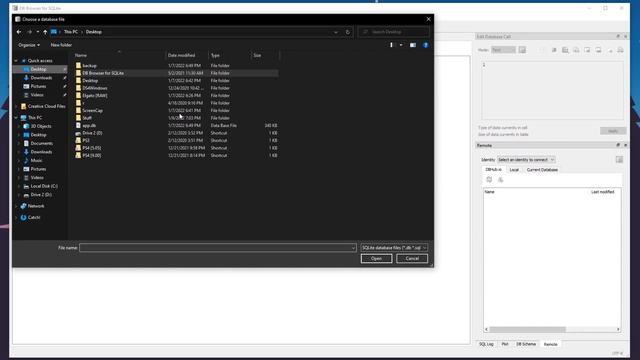This screenshot has height=360, width=640.
Task: Collapse the This PC tree
Action: 16,118
